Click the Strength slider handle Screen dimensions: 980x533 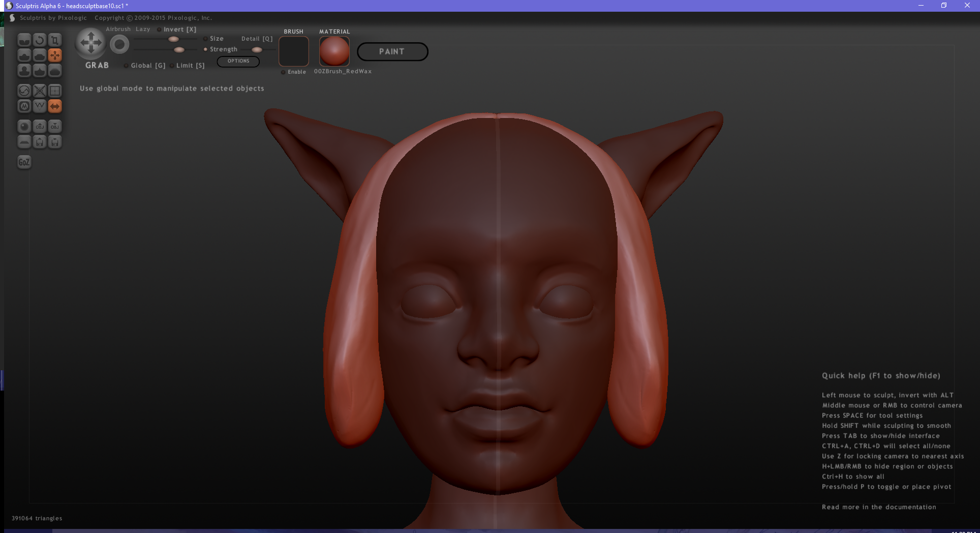(x=179, y=50)
